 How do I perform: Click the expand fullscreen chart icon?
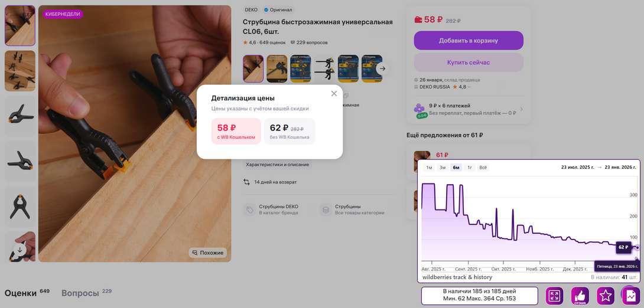pos(554,296)
